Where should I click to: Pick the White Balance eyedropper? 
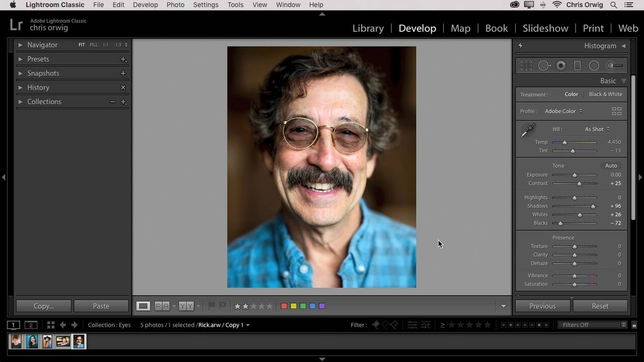(528, 130)
